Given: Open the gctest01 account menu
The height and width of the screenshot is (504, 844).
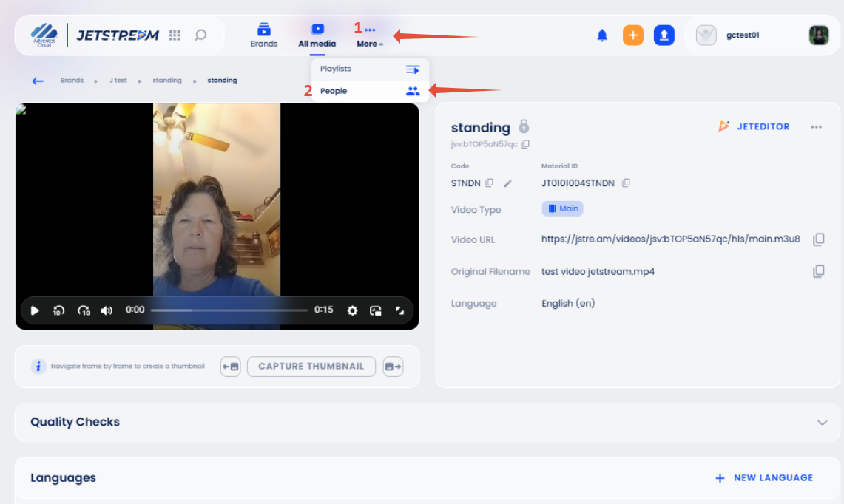Looking at the screenshot, I should pyautogui.click(x=743, y=35).
